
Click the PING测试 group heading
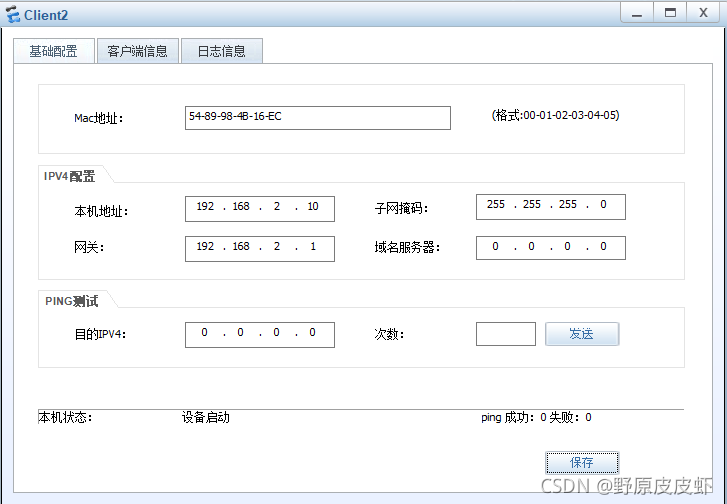(x=71, y=301)
